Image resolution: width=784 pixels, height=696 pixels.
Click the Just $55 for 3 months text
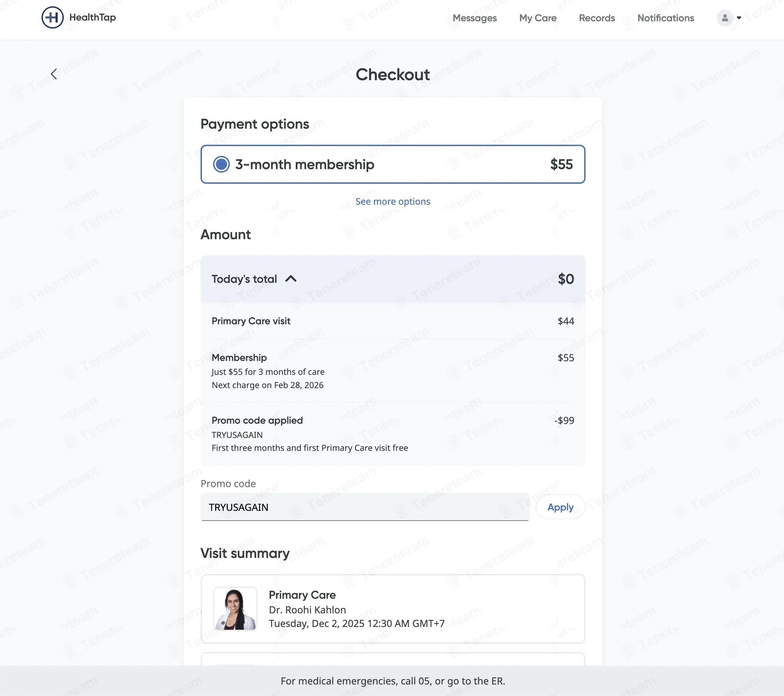click(268, 372)
